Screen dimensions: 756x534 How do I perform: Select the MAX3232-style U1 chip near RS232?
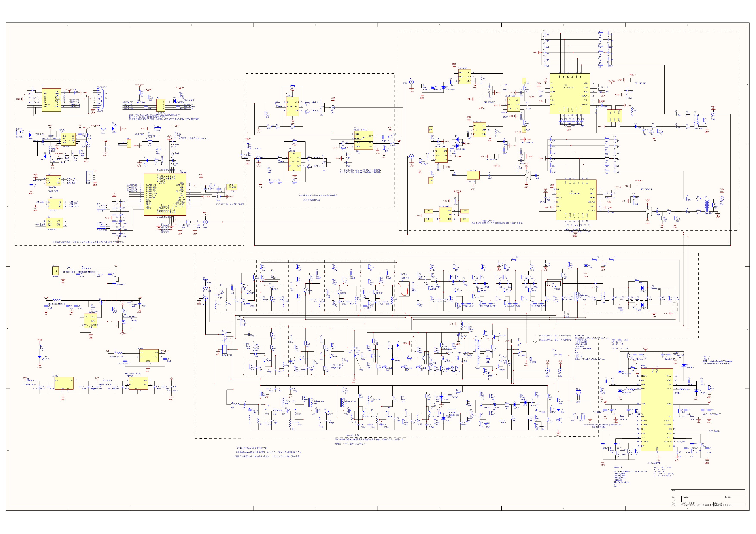click(x=51, y=100)
